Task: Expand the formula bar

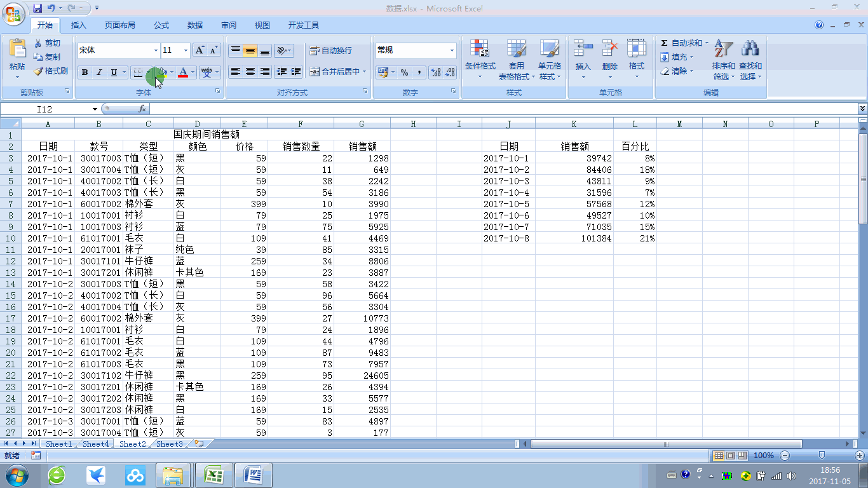Action: tap(862, 109)
